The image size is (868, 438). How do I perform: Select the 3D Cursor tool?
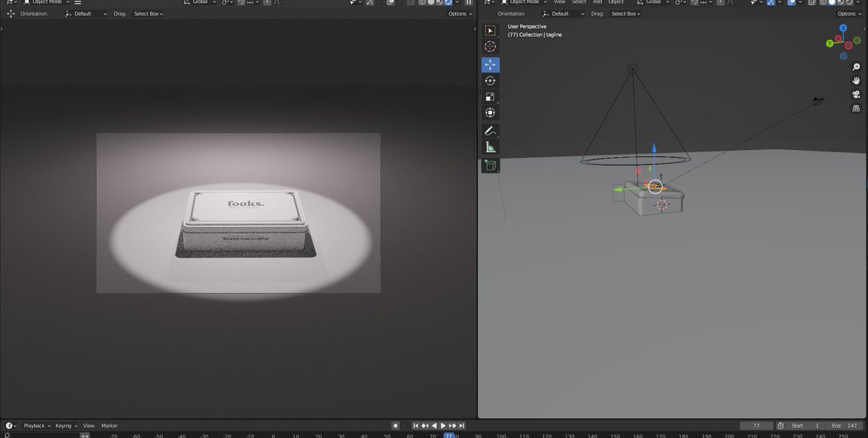(490, 46)
